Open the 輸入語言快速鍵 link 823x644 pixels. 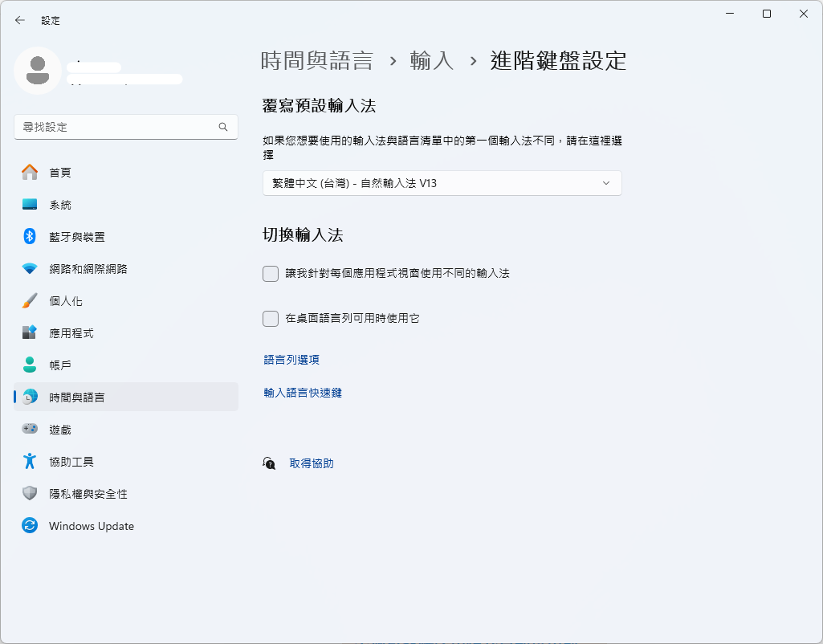click(x=303, y=393)
